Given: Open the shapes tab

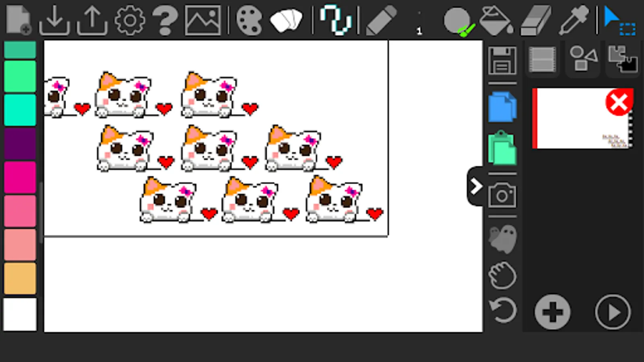Looking at the screenshot, I should pos(583,59).
